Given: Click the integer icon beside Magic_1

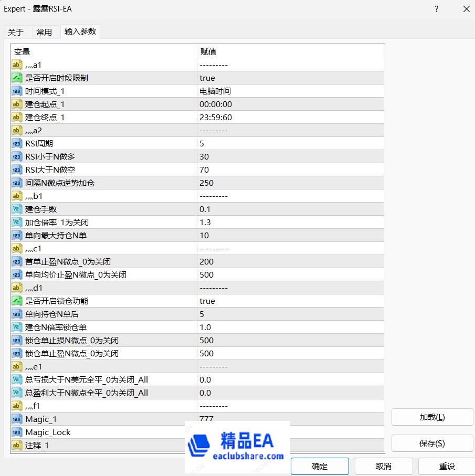Looking at the screenshot, I should coord(17,419).
